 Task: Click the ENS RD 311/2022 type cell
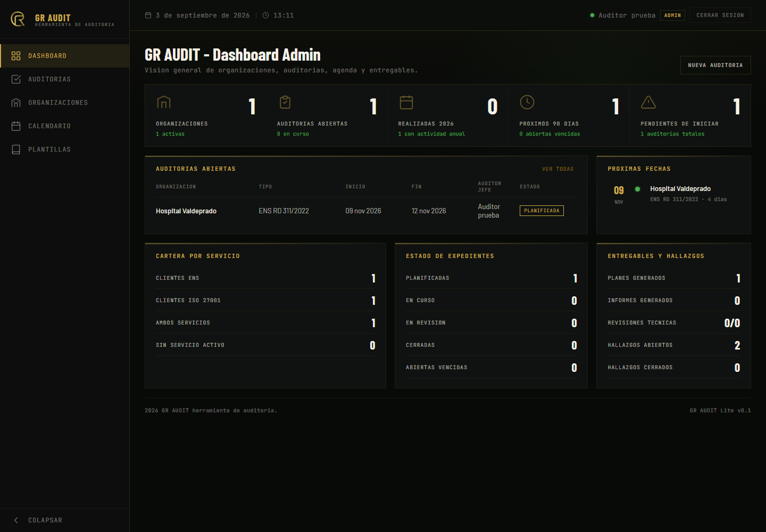(x=284, y=211)
